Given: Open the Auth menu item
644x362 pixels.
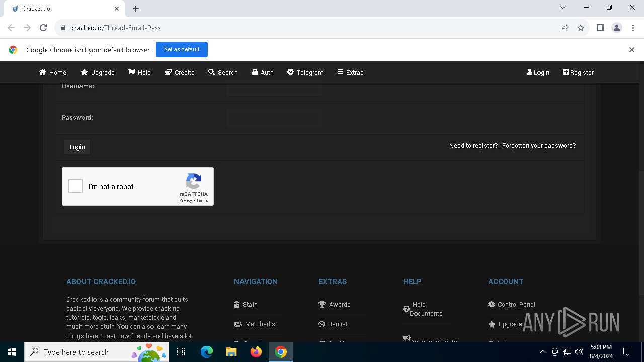Looking at the screenshot, I should [x=263, y=72].
